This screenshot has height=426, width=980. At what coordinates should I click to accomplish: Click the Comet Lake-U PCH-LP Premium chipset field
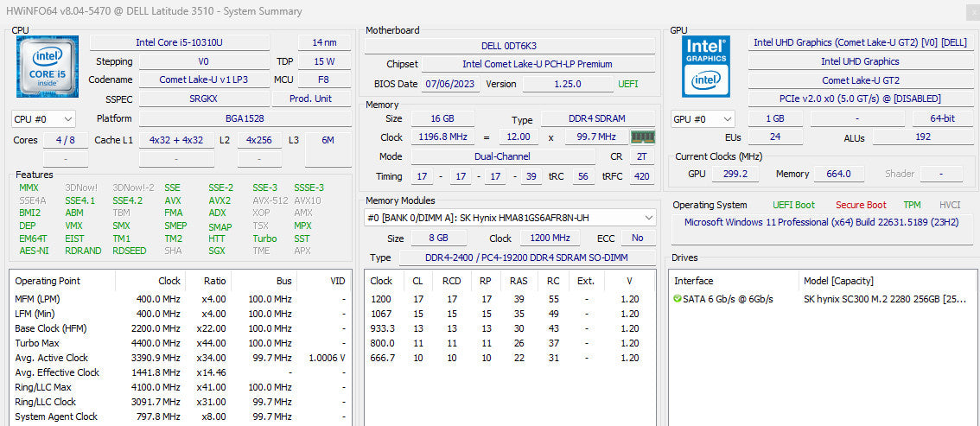[x=538, y=64]
